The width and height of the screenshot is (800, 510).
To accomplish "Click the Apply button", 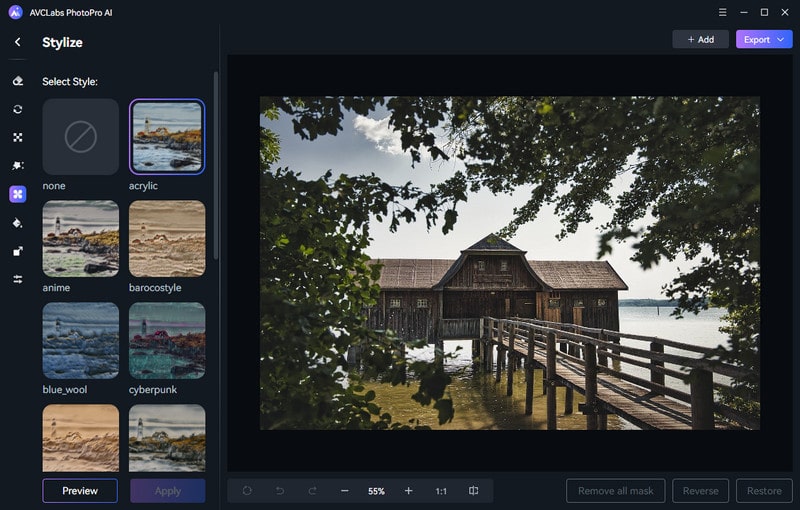I will (x=168, y=491).
